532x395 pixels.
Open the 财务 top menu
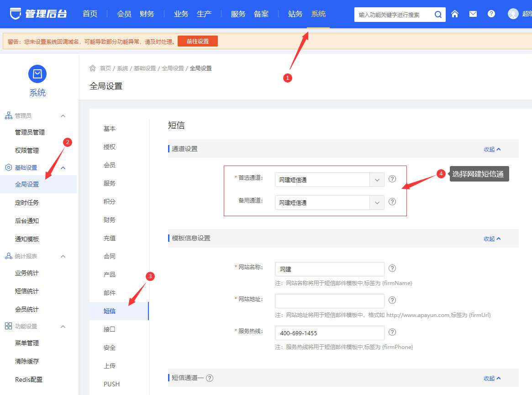coord(147,14)
